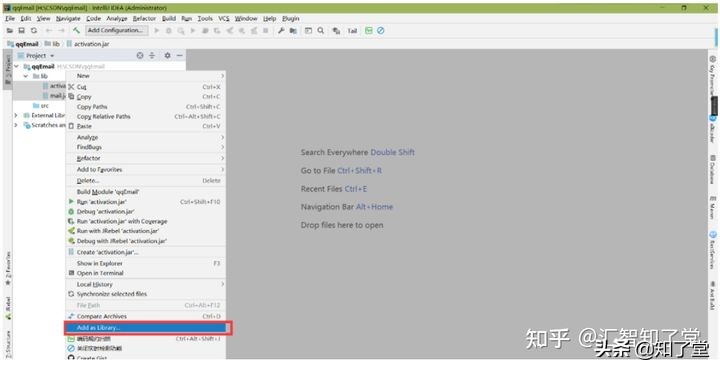Click the Add Configuration... button
This screenshot has height=369, width=720.
coord(117,30)
